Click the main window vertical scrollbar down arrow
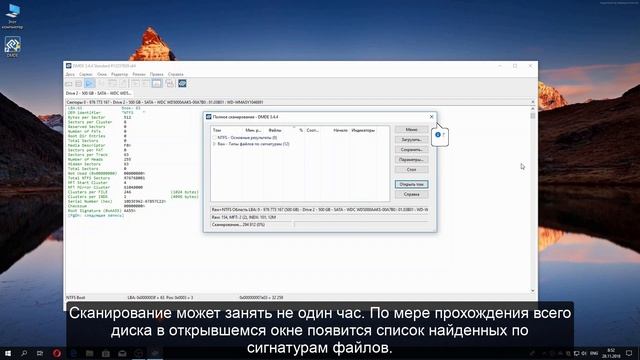The height and width of the screenshot is (360, 640). tap(533, 291)
